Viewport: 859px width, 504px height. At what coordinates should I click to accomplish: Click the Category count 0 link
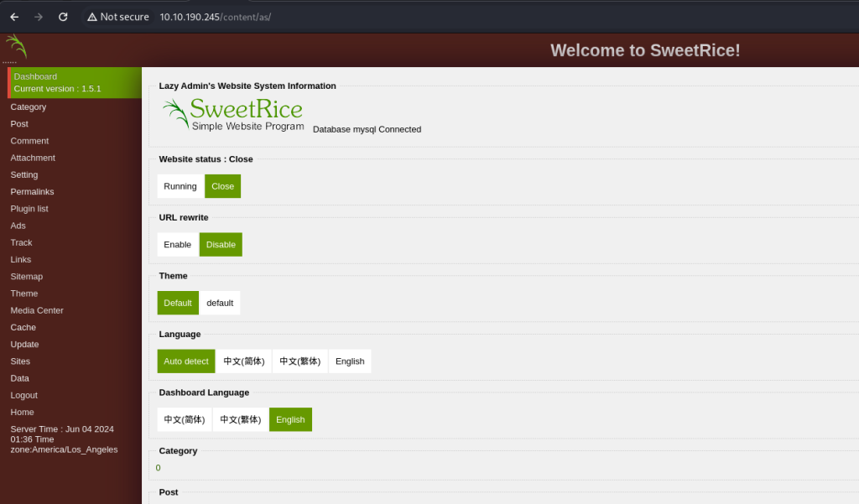159,468
